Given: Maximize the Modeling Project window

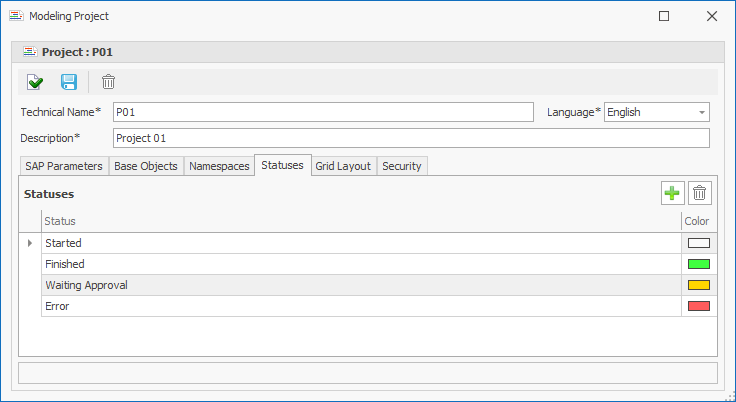Looking at the screenshot, I should coord(664,16).
